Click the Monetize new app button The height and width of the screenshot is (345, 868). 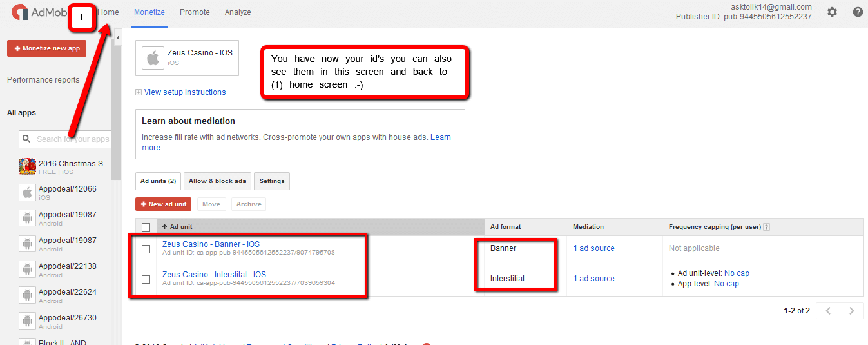pos(46,48)
